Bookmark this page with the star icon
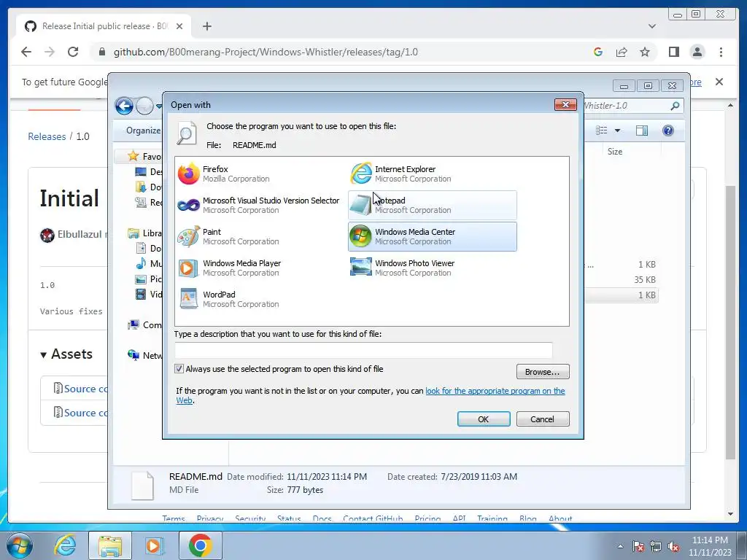The height and width of the screenshot is (560, 747). pyautogui.click(x=645, y=52)
